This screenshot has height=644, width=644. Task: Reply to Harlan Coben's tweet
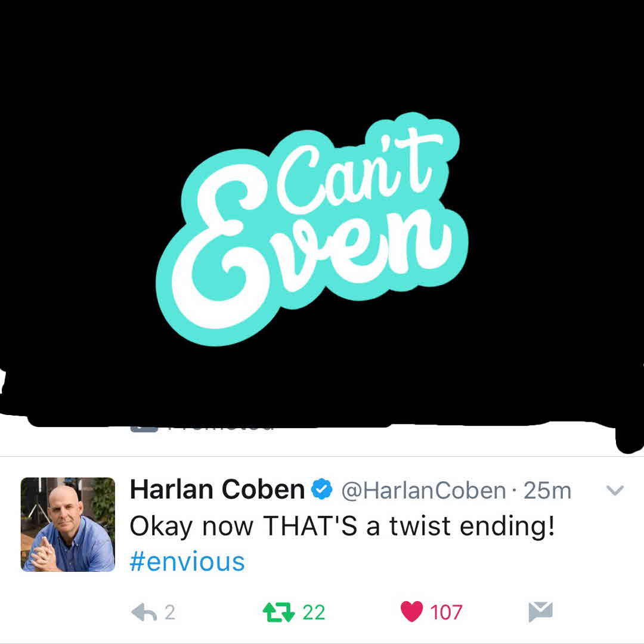click(x=144, y=612)
